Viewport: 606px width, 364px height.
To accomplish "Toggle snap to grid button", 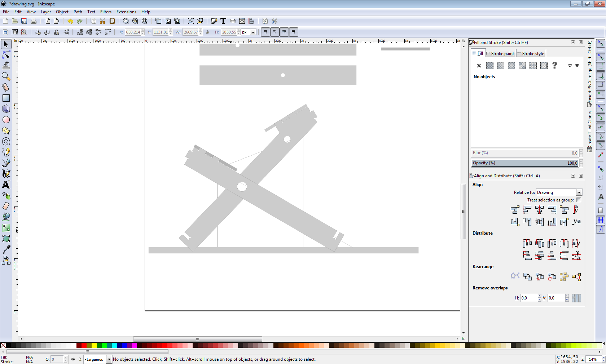I will 600,220.
